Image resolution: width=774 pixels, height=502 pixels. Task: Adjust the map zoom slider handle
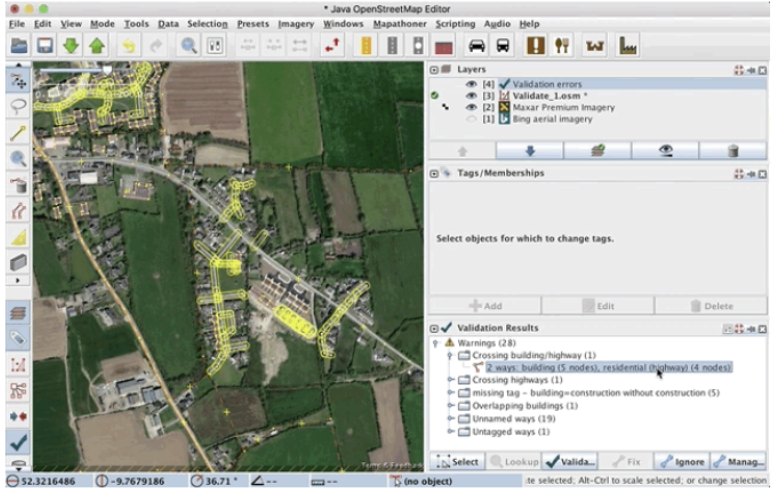click(107, 71)
